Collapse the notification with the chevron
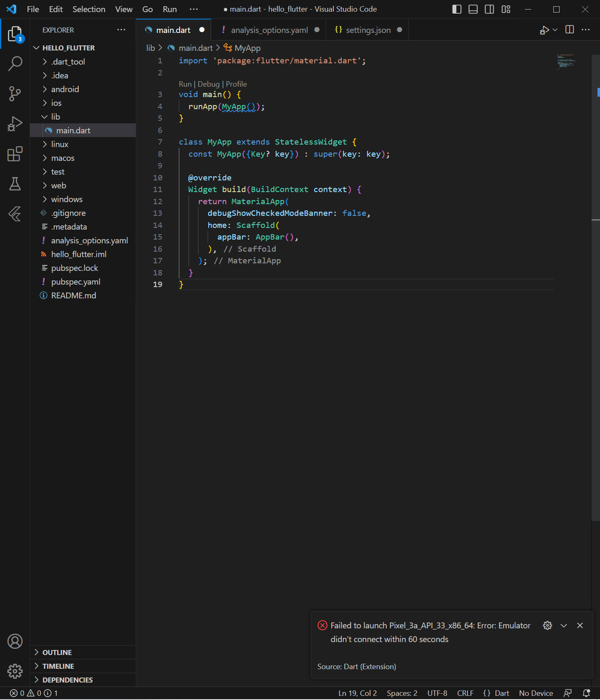600x700 pixels. [564, 625]
